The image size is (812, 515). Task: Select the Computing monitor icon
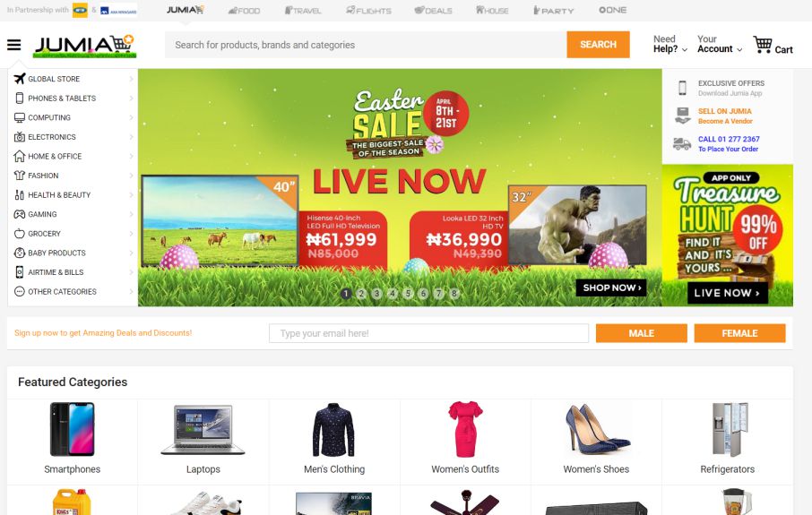(20, 117)
